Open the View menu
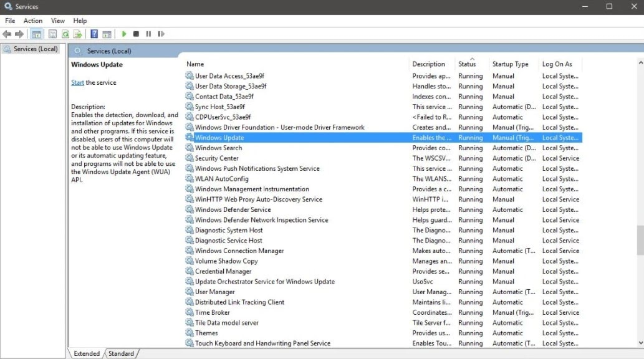 (x=57, y=21)
